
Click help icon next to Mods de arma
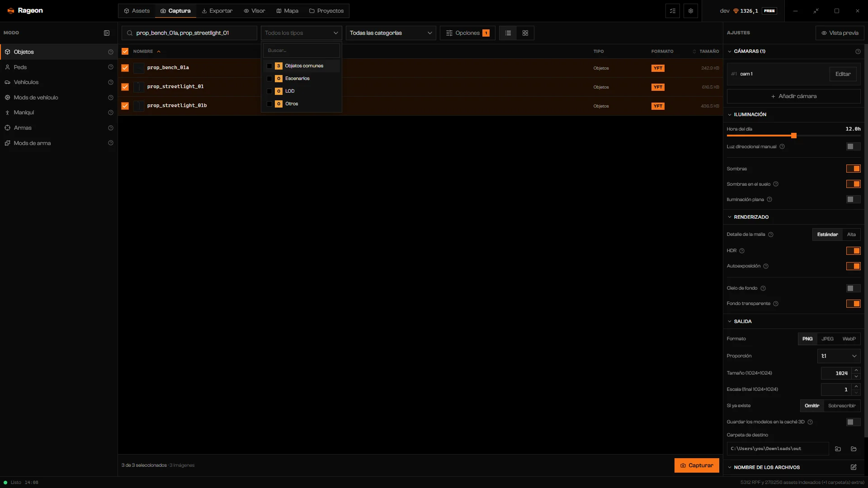tap(111, 143)
